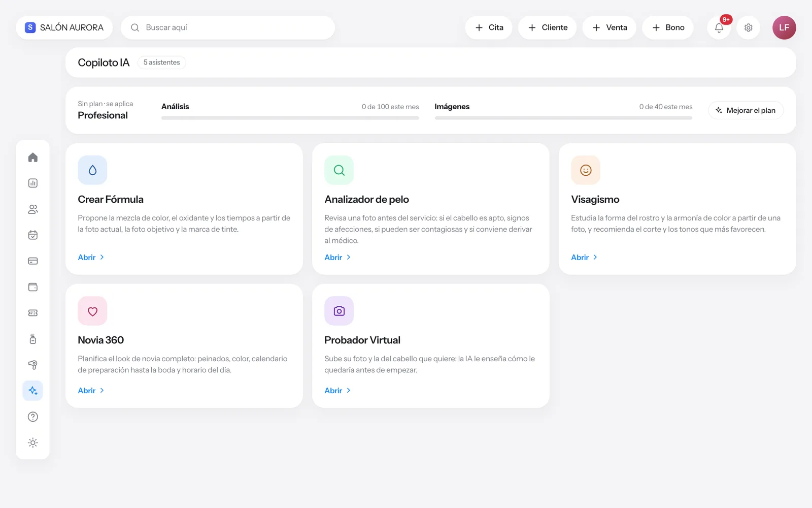The image size is (812, 508).
Task: Click the Visagismo card title
Action: click(595, 200)
